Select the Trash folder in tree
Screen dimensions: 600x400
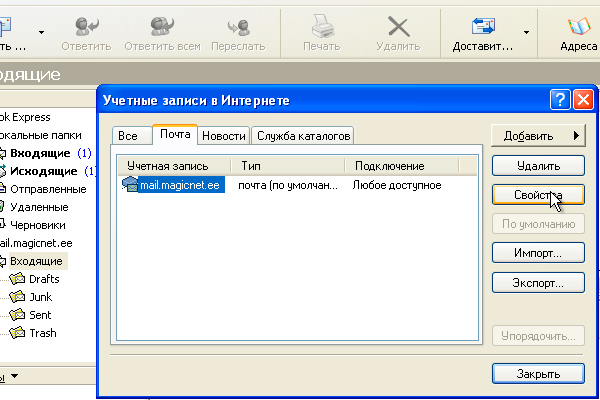[x=44, y=332]
